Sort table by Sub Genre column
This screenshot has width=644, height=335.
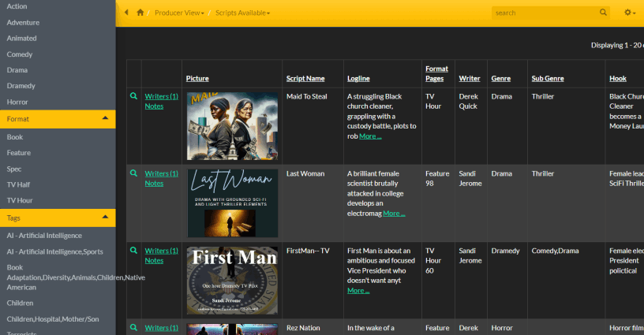click(548, 78)
